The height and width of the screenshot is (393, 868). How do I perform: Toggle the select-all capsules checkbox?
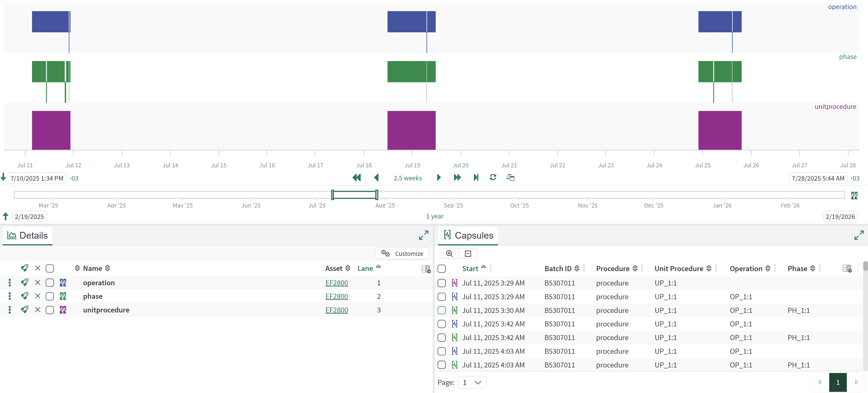point(441,269)
